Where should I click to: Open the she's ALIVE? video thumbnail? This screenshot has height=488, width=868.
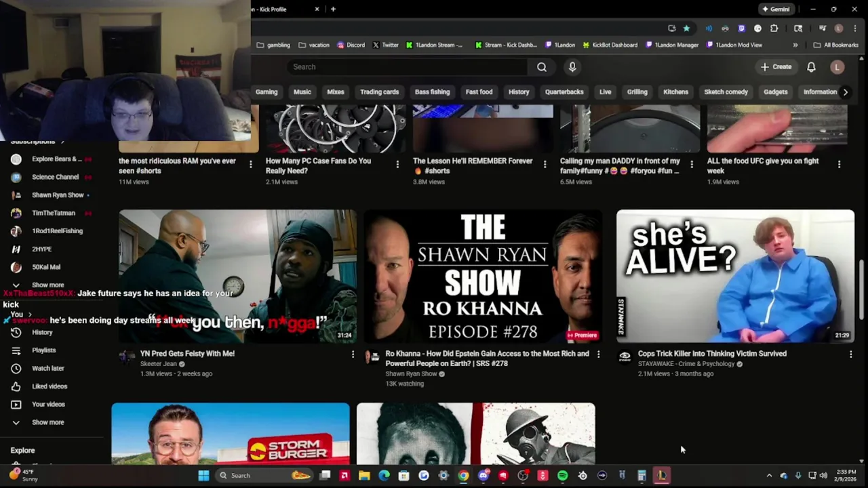coord(735,277)
